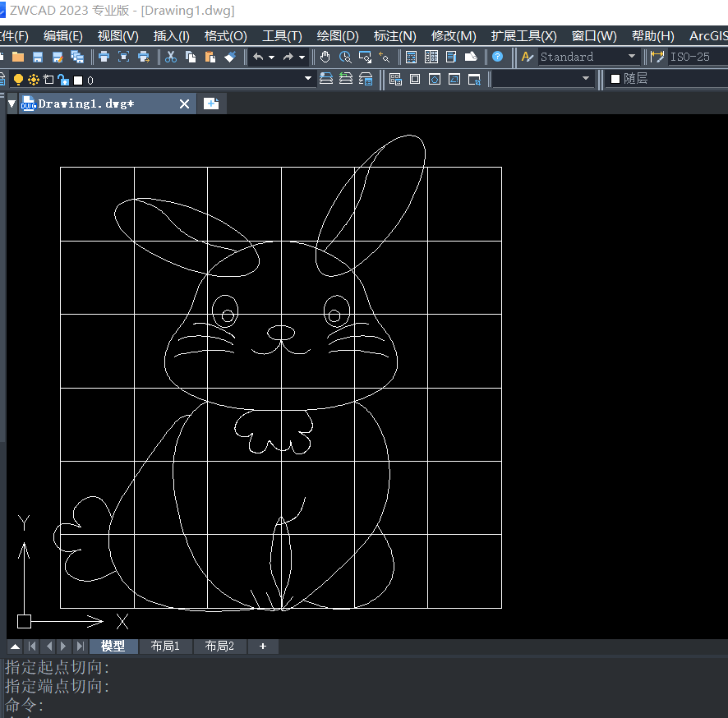Click the Paste clipboard icon

click(210, 57)
